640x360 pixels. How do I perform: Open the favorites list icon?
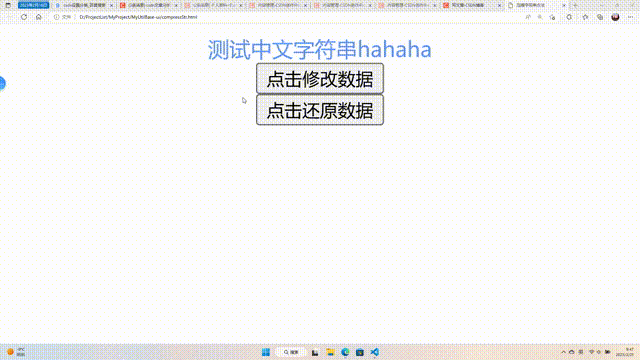tap(586, 17)
